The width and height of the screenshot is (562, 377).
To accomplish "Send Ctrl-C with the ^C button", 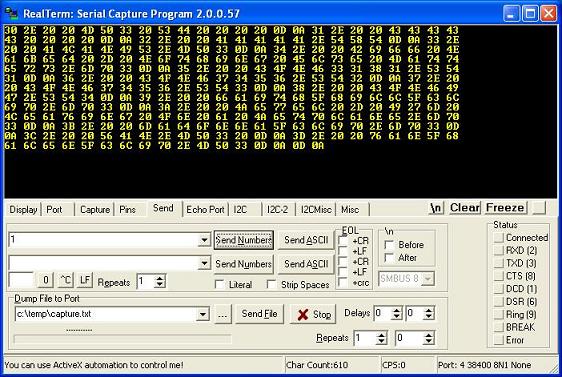I will 66,280.
